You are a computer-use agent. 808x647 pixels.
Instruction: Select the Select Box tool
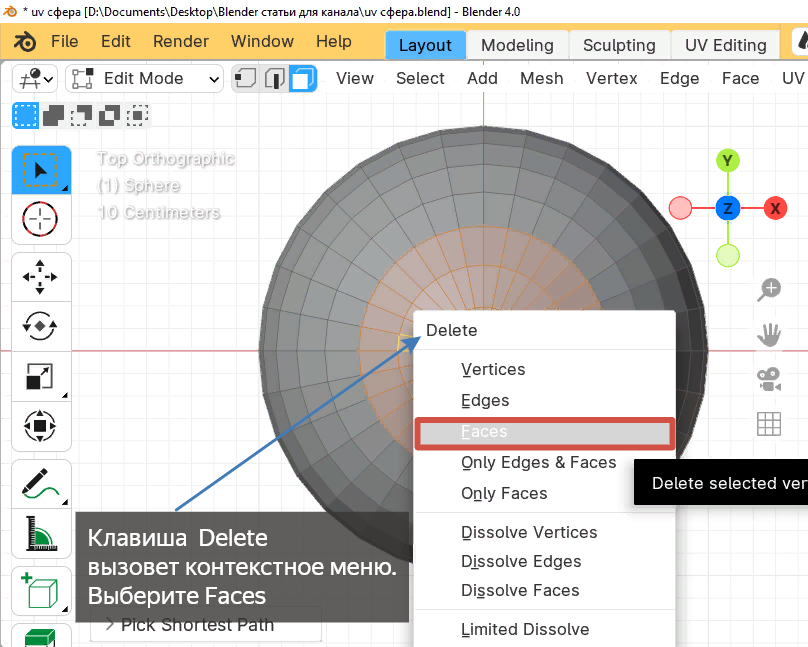click(41, 170)
